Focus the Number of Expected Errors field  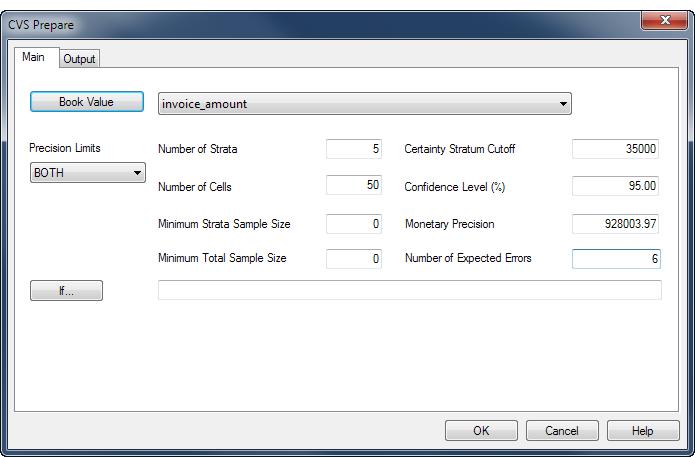pos(616,258)
